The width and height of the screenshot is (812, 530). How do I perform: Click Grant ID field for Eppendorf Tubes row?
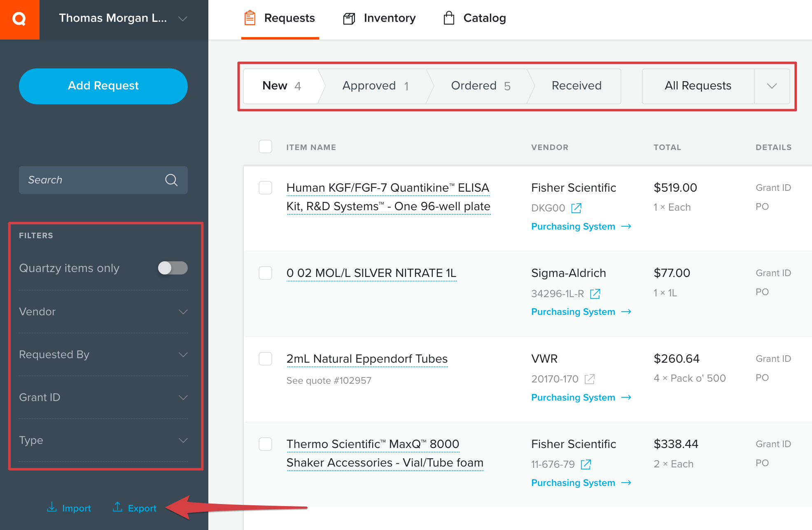click(773, 359)
